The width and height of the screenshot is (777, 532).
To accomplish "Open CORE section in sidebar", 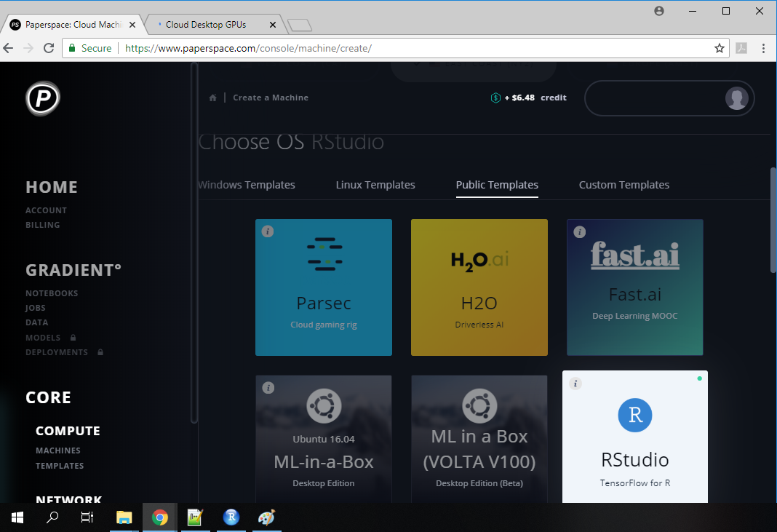I will point(48,397).
